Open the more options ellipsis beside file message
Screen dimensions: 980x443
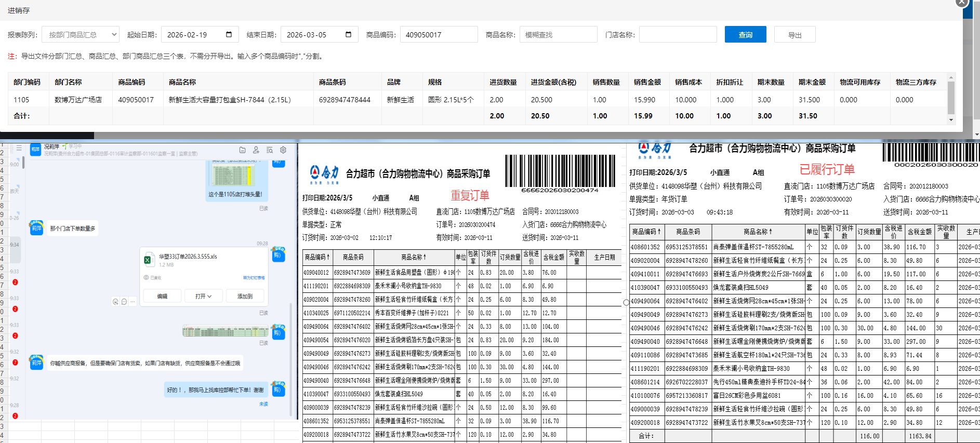click(x=133, y=302)
